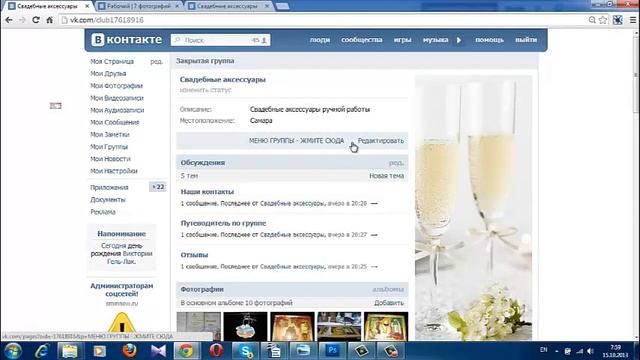Open 'музыка' in VK header
This screenshot has width=640, height=360.
click(435, 40)
